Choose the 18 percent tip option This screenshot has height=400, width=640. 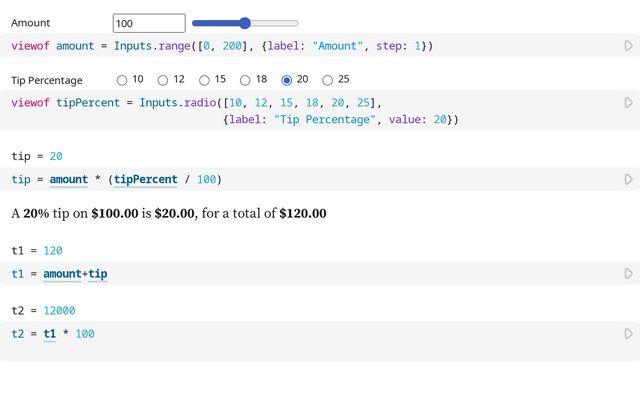(245, 80)
